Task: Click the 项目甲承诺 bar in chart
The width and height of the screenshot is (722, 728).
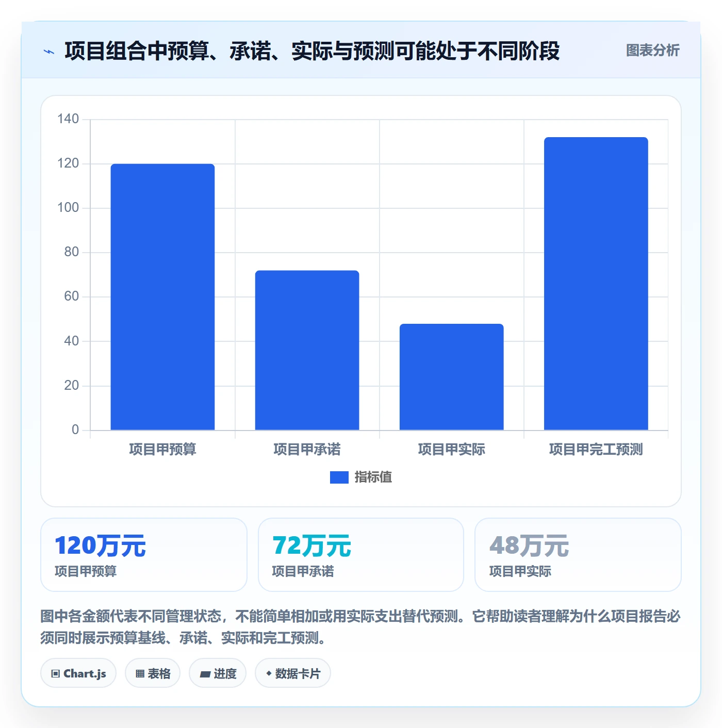Action: [307, 350]
